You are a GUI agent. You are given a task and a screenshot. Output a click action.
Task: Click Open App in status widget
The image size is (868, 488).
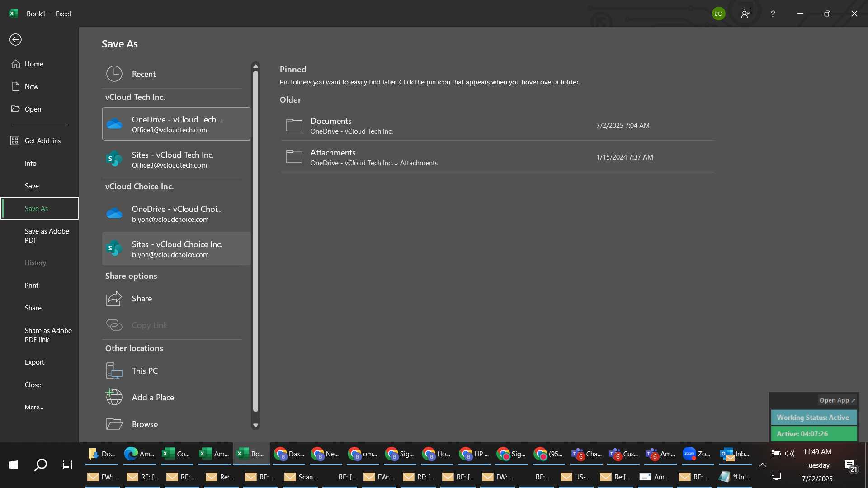[x=837, y=400]
